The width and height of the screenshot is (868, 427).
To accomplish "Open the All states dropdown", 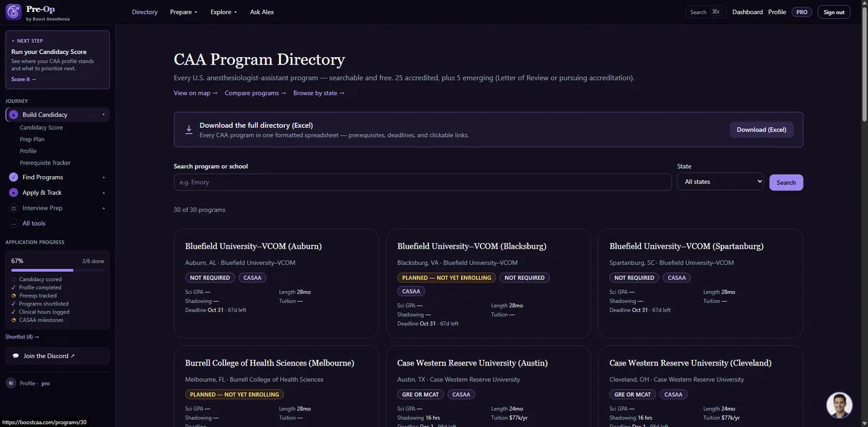I will tap(720, 182).
